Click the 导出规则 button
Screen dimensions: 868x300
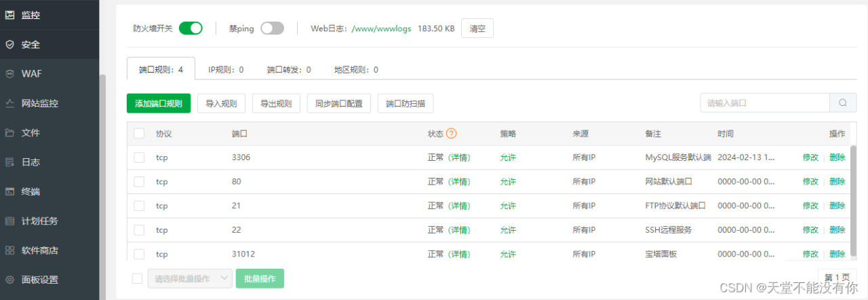[276, 103]
